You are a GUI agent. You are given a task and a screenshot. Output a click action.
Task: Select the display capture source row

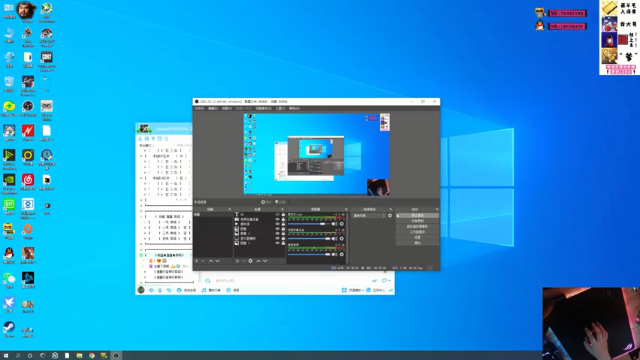pyautogui.click(x=259, y=238)
